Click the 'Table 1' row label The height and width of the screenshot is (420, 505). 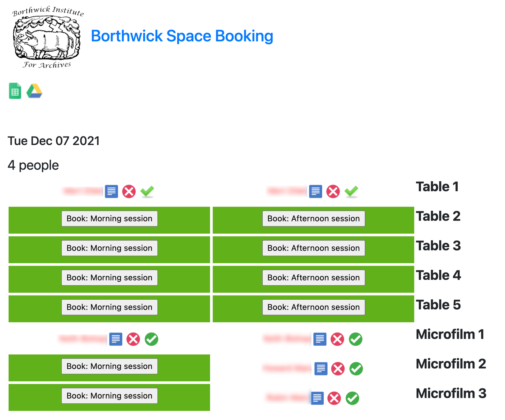pyautogui.click(x=437, y=187)
